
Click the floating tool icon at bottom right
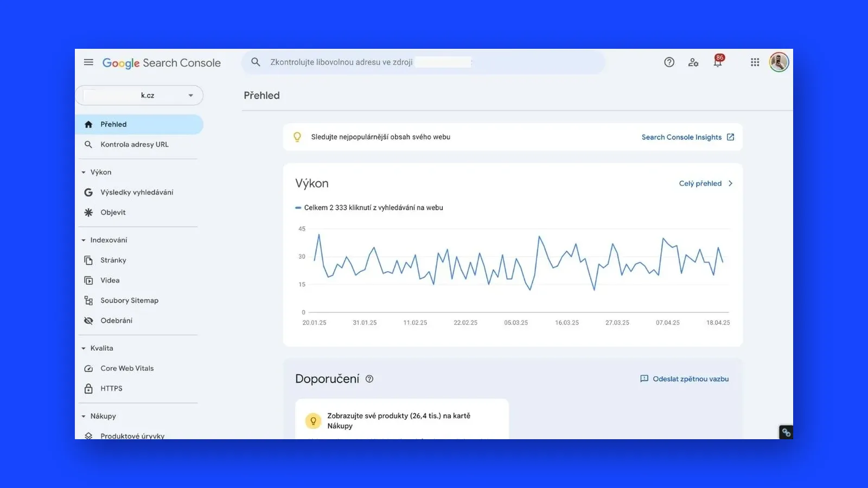pos(786,432)
